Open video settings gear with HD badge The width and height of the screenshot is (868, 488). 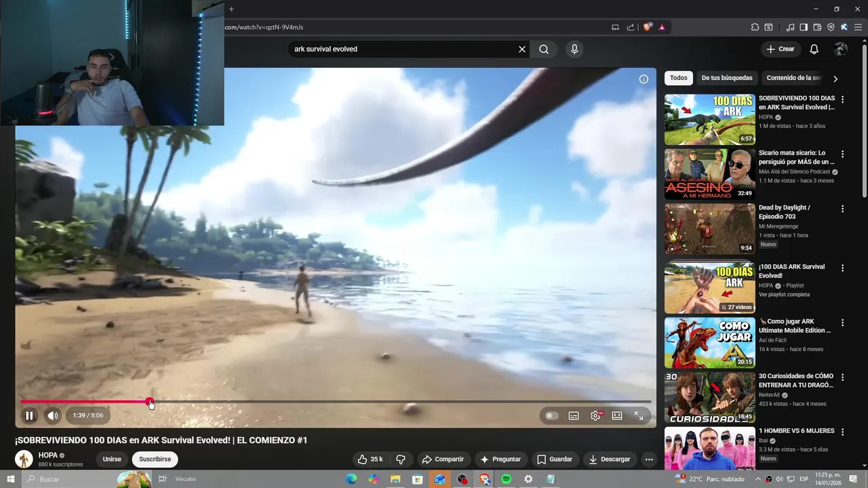click(595, 415)
